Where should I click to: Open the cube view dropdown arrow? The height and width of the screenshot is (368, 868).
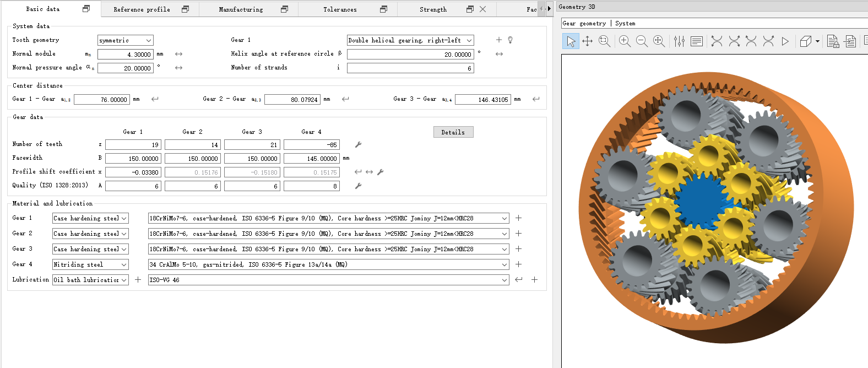(817, 41)
